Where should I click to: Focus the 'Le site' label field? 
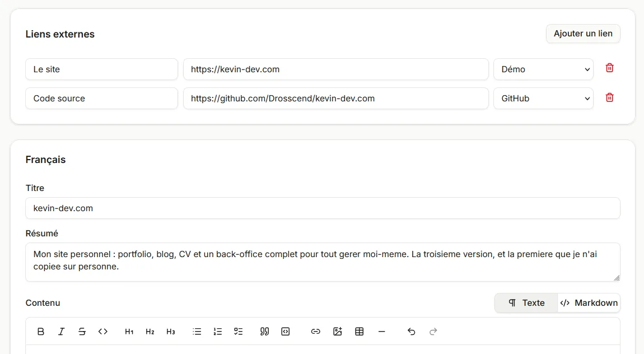(101, 69)
